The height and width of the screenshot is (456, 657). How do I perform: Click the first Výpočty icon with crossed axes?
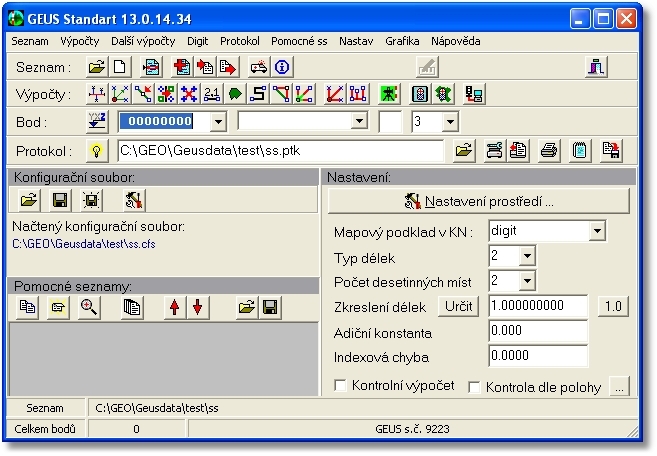coord(97,94)
